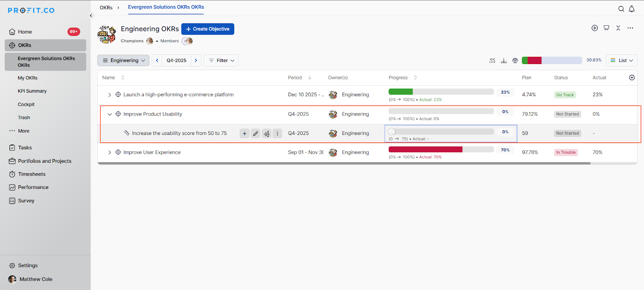Open the notifications bell

point(632,9)
